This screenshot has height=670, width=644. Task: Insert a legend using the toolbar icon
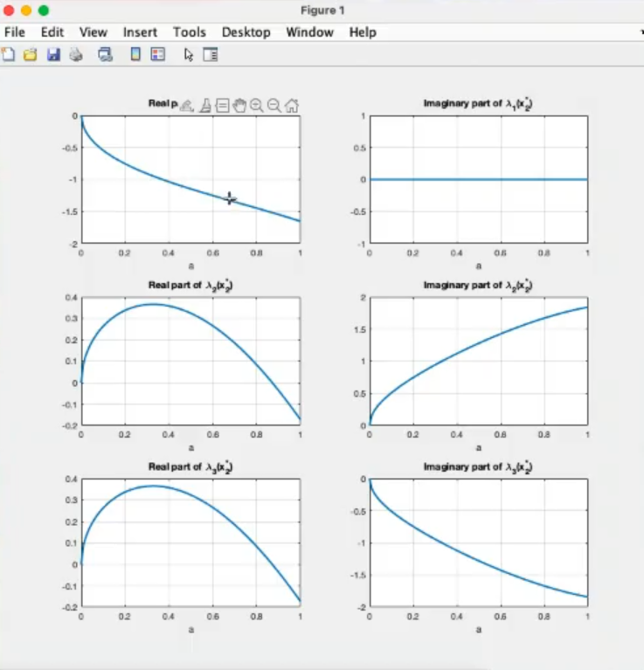coord(158,55)
